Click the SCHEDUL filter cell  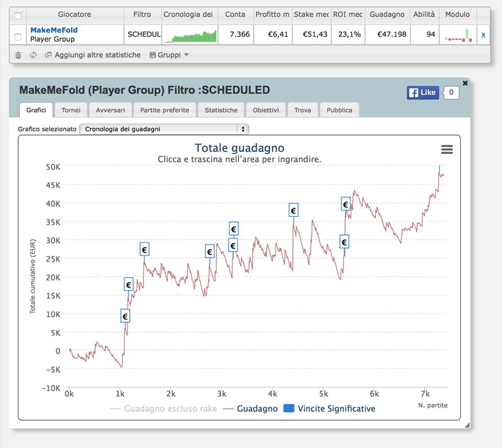[x=143, y=35]
